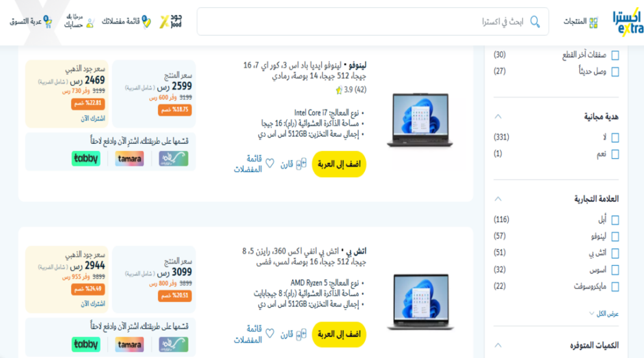Viewport: 644px width, 358px height.
Task: Collapse the الكميات المتوفره section
Action: tap(498, 345)
